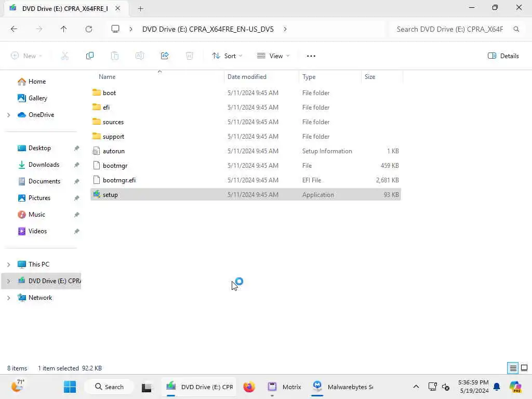Unpin Documents from Quick access
The width and height of the screenshot is (532, 399).
77,181
